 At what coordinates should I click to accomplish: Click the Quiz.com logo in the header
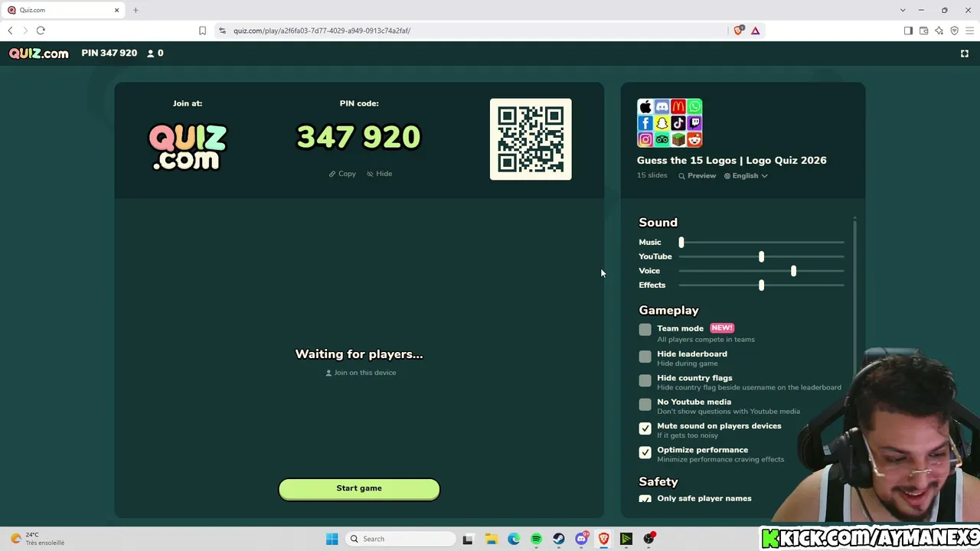click(x=39, y=54)
